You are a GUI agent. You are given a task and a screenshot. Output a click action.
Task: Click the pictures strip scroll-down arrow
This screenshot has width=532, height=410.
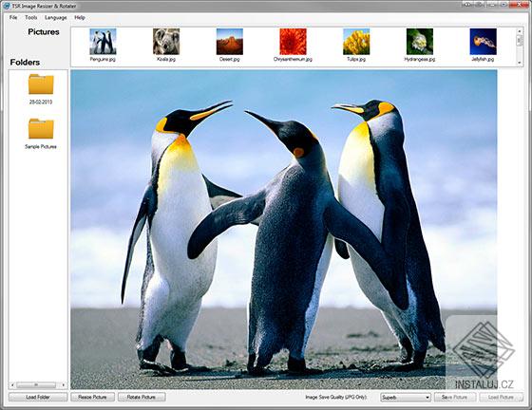[519, 63]
